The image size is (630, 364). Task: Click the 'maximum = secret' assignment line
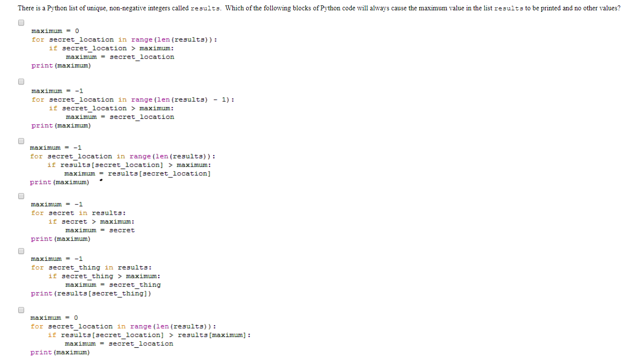(x=100, y=230)
